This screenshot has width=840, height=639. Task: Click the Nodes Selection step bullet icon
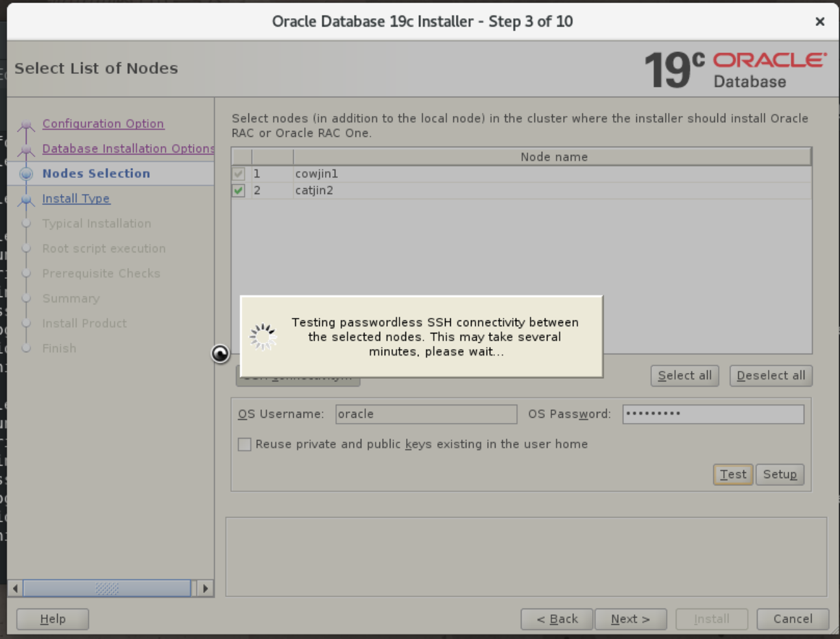(26, 174)
